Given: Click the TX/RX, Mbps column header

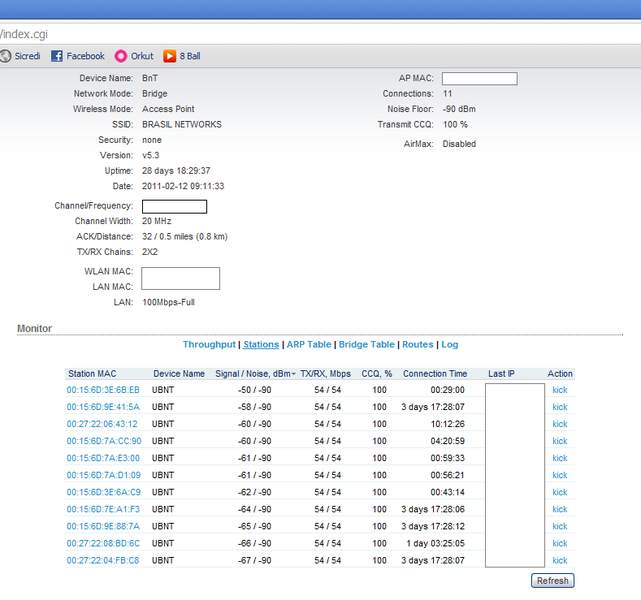Looking at the screenshot, I should [325, 374].
